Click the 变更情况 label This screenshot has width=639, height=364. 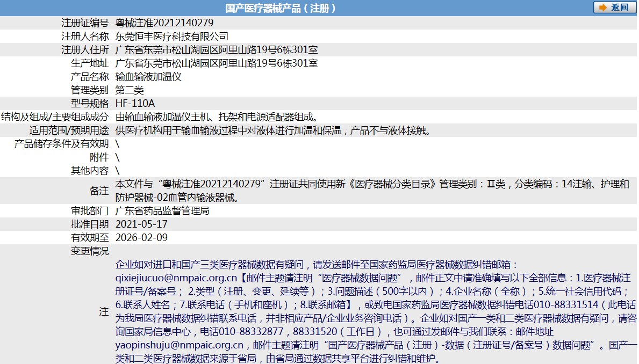pos(90,251)
